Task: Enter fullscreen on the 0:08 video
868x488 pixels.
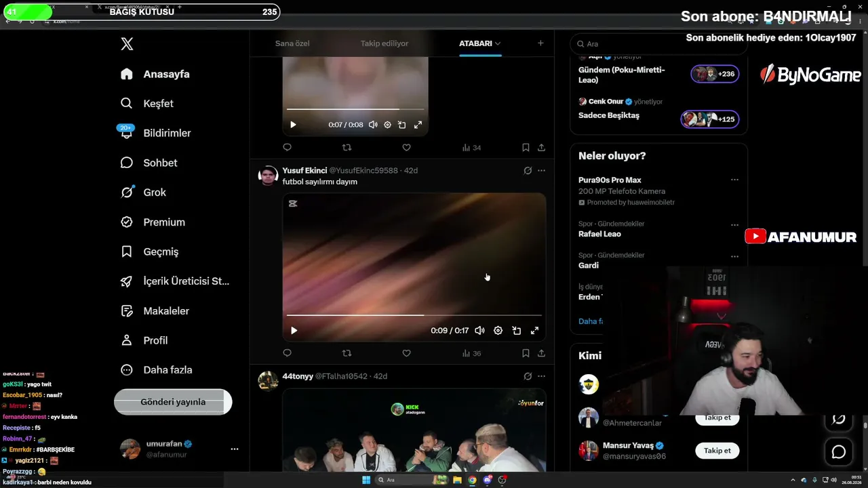Action: point(418,125)
